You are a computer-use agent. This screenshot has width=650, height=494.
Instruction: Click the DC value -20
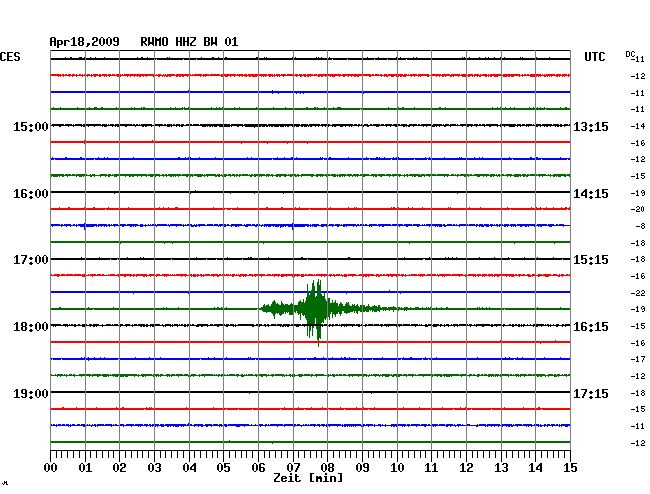[x=638, y=209]
